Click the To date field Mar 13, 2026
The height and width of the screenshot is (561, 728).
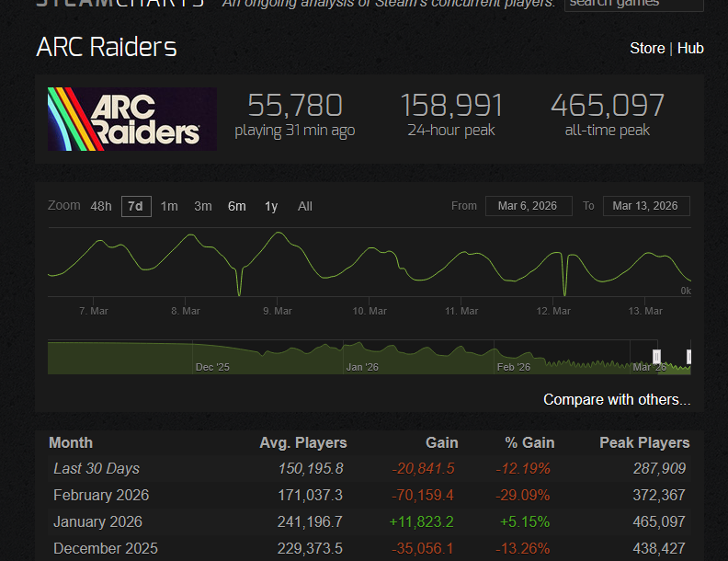(646, 206)
